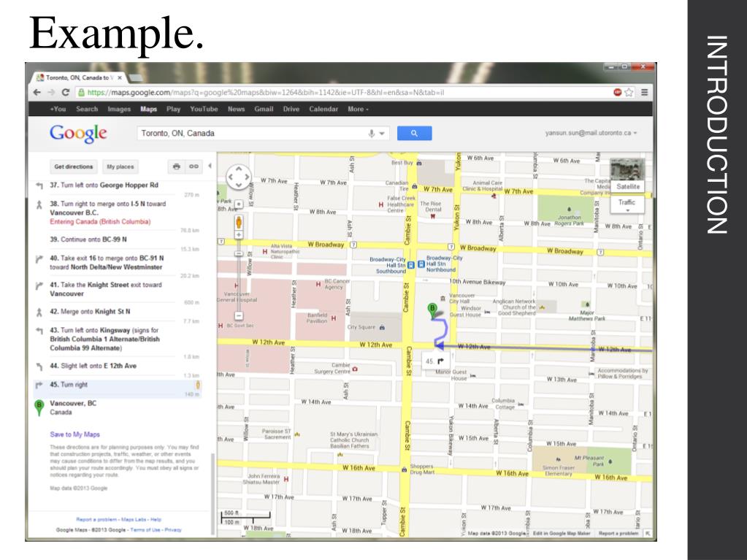
Task: Click the browser forward arrow
Action: (x=51, y=93)
